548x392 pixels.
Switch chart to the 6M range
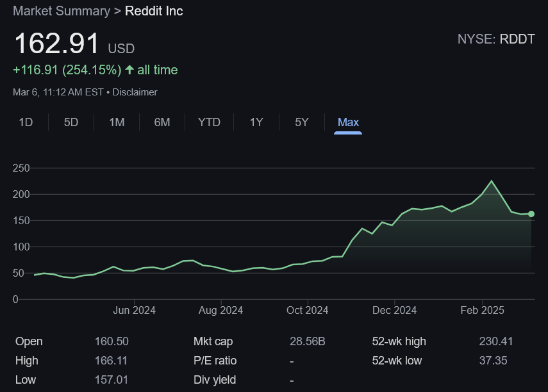point(162,122)
